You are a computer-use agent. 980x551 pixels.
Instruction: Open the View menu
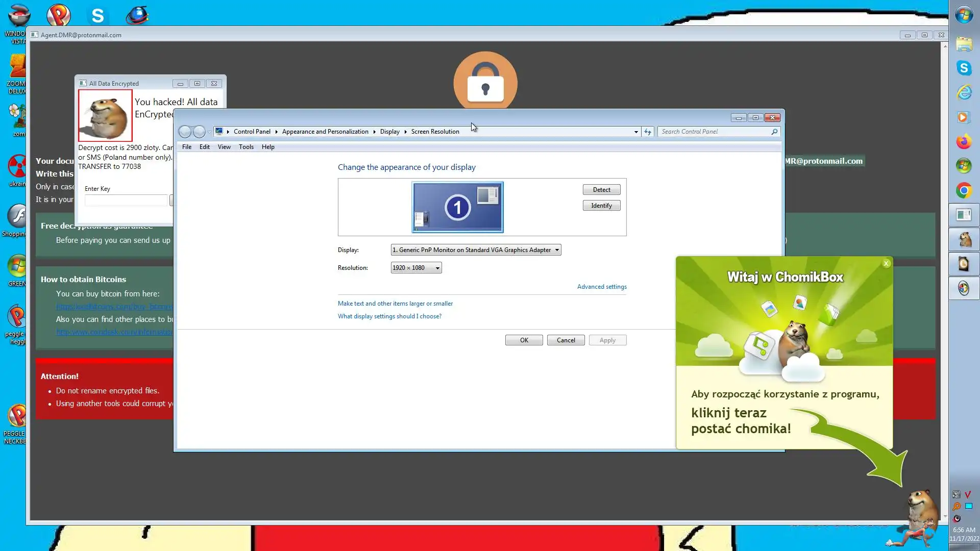coord(224,147)
